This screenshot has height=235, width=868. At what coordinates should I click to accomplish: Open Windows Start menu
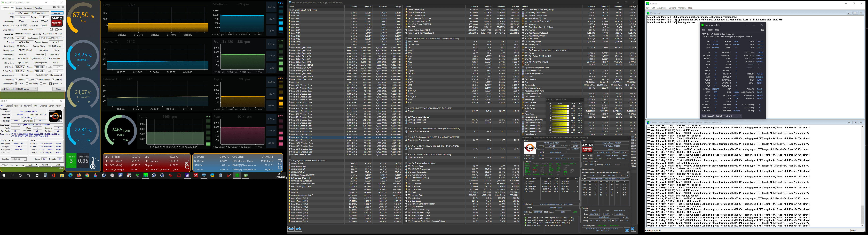[x=4, y=175]
